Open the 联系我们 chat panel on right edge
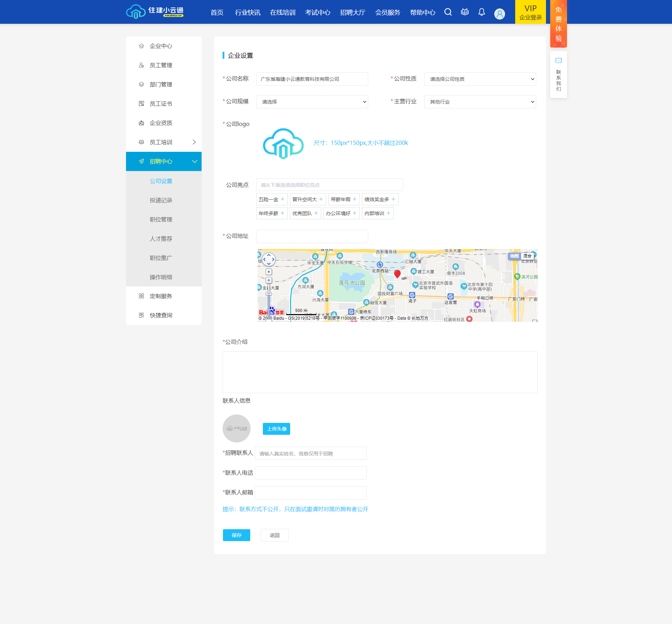 [558, 75]
